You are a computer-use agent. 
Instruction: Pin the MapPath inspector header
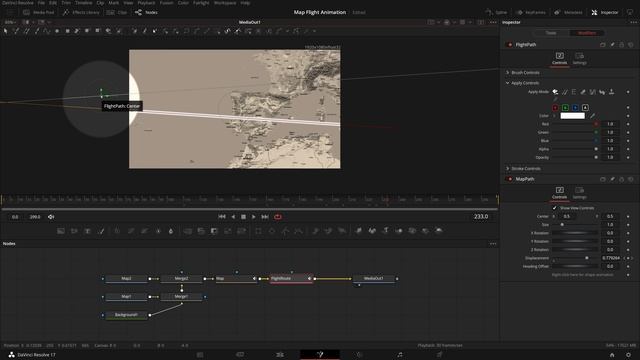pyautogui.click(x=612, y=179)
